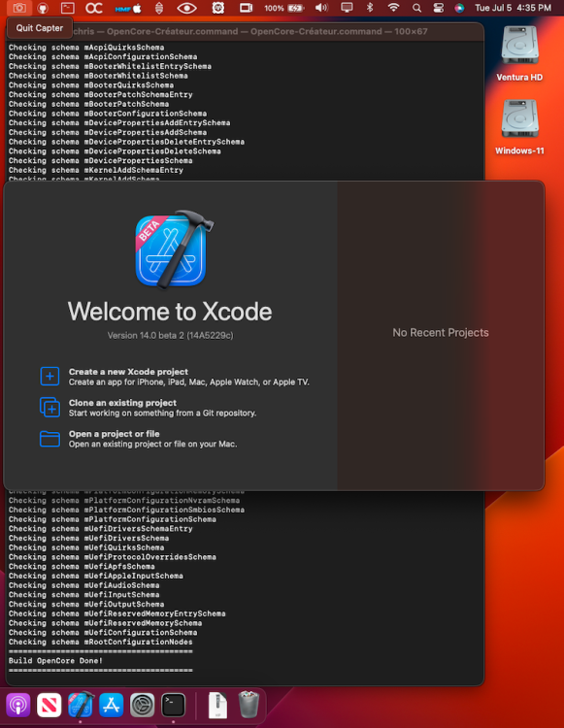Click the terminal-window menu bar icon
Image resolution: width=564 pixels, height=728 pixels.
pos(68,8)
